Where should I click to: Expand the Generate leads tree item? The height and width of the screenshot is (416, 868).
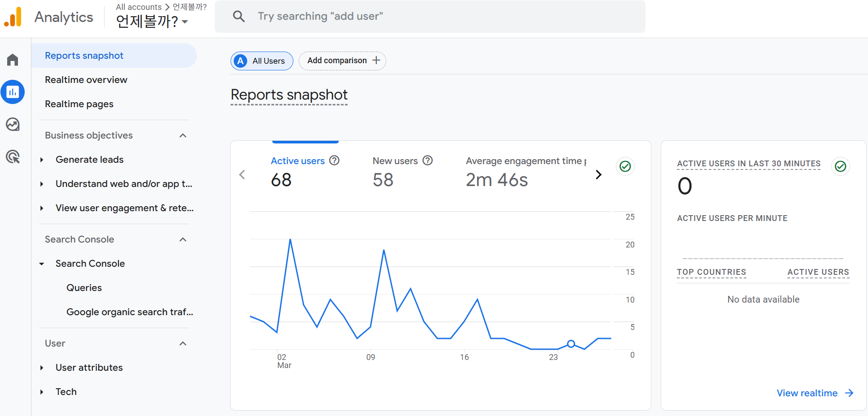[42, 160]
